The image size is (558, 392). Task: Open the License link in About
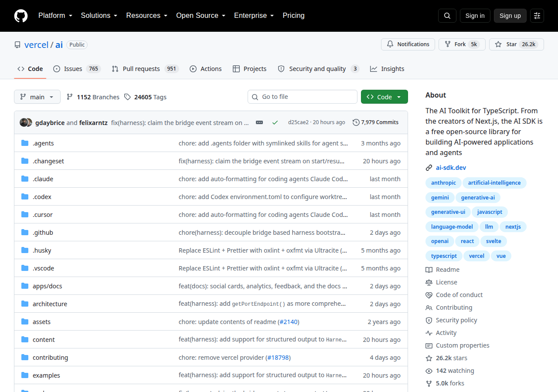point(441,282)
